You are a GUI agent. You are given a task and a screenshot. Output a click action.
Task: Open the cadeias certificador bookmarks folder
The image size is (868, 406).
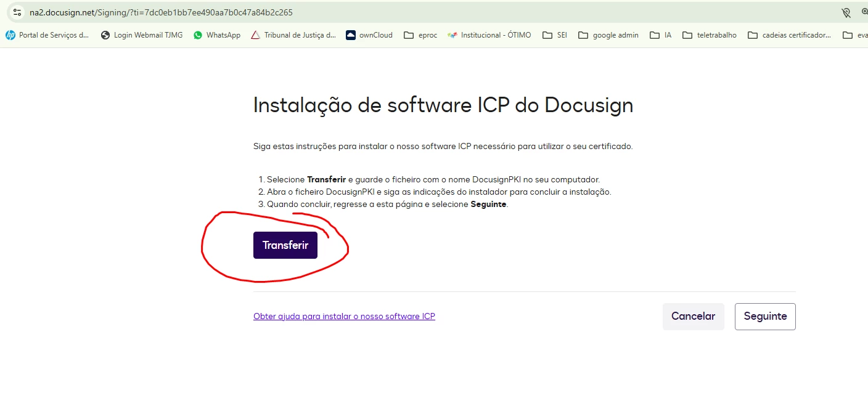pyautogui.click(x=789, y=35)
